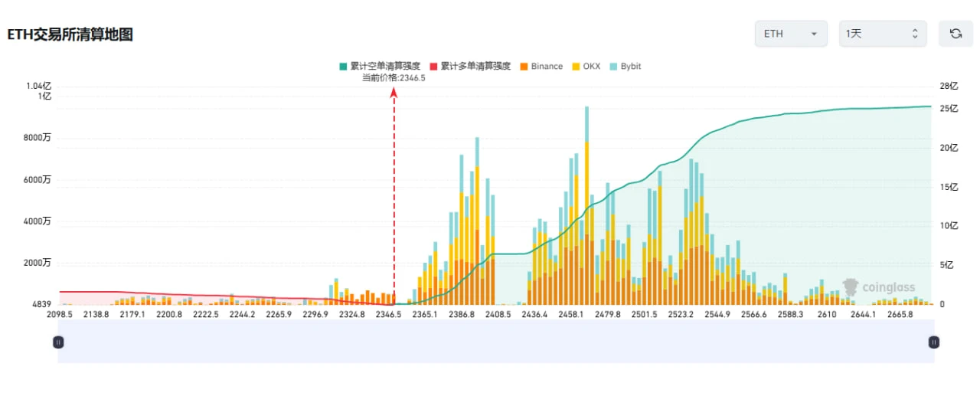Click the green 累计空单清算强度 legend swatch

pos(343,67)
